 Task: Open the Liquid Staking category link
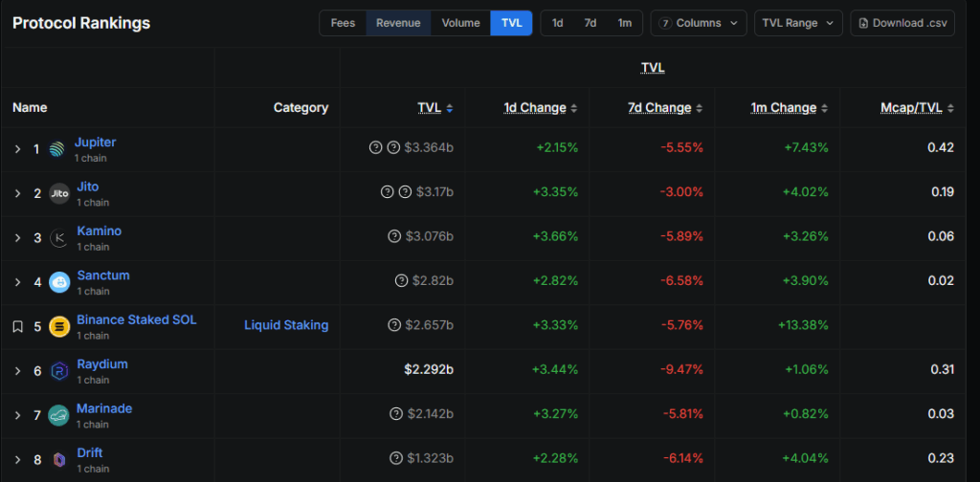pyautogui.click(x=286, y=325)
